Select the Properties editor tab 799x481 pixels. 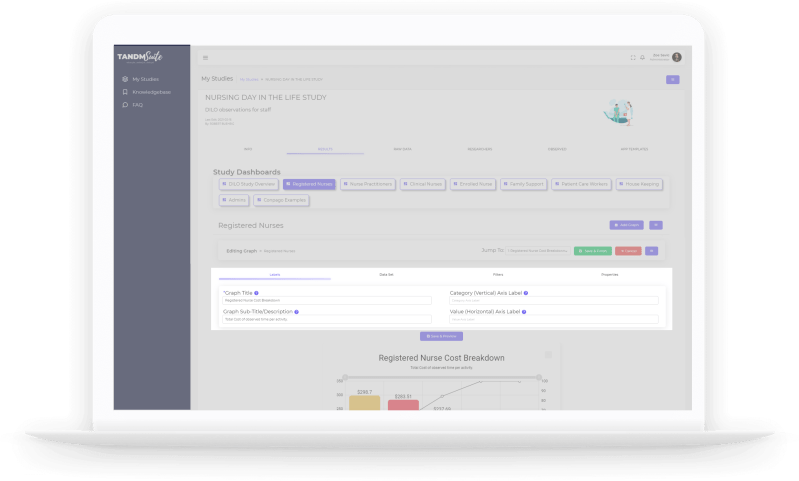609,275
